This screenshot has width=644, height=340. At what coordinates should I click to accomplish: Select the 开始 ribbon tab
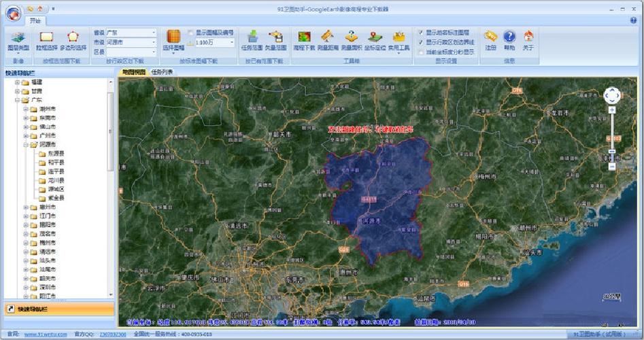35,21
